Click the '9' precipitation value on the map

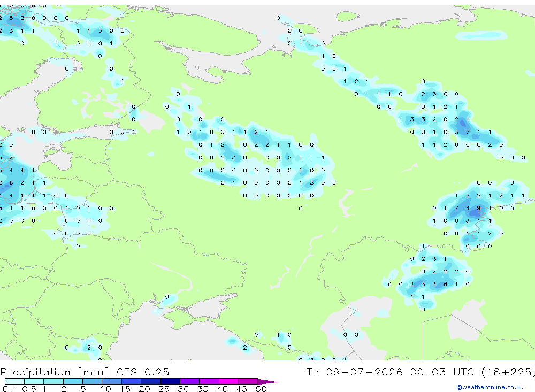coord(479,208)
